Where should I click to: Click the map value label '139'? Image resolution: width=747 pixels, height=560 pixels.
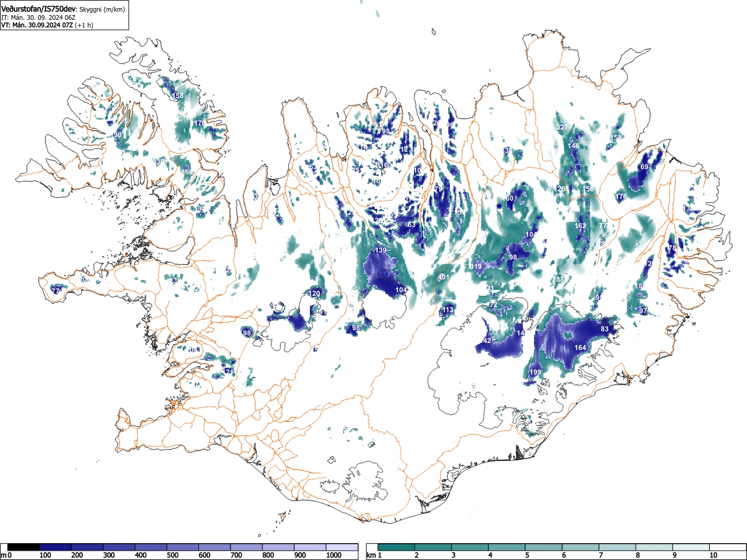pyautogui.click(x=381, y=250)
